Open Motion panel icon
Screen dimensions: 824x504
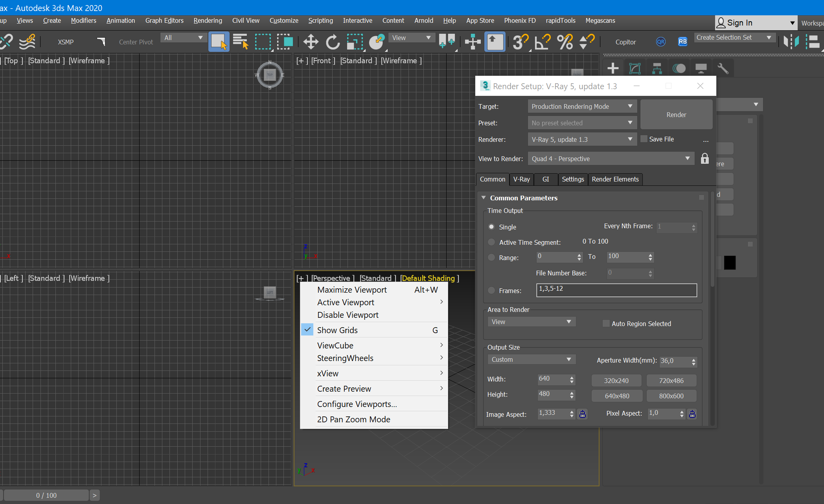click(679, 68)
